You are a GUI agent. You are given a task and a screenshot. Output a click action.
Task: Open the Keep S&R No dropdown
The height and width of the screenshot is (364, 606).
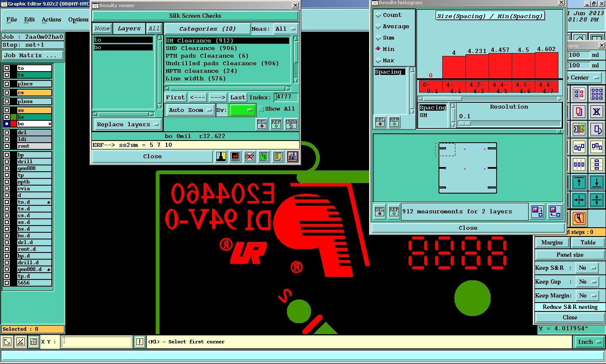click(x=587, y=268)
